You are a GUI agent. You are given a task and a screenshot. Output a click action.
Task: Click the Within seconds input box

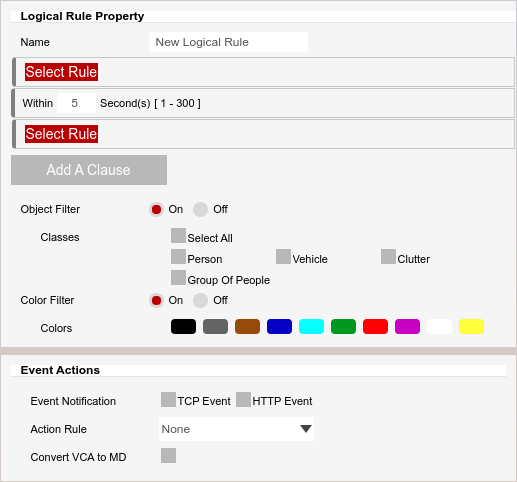point(76,103)
